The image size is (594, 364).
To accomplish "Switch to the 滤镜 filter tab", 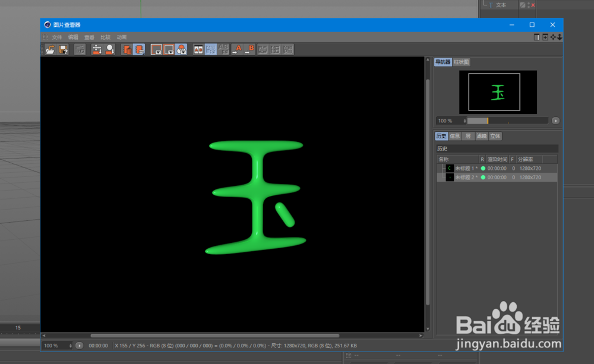I will pyautogui.click(x=482, y=136).
